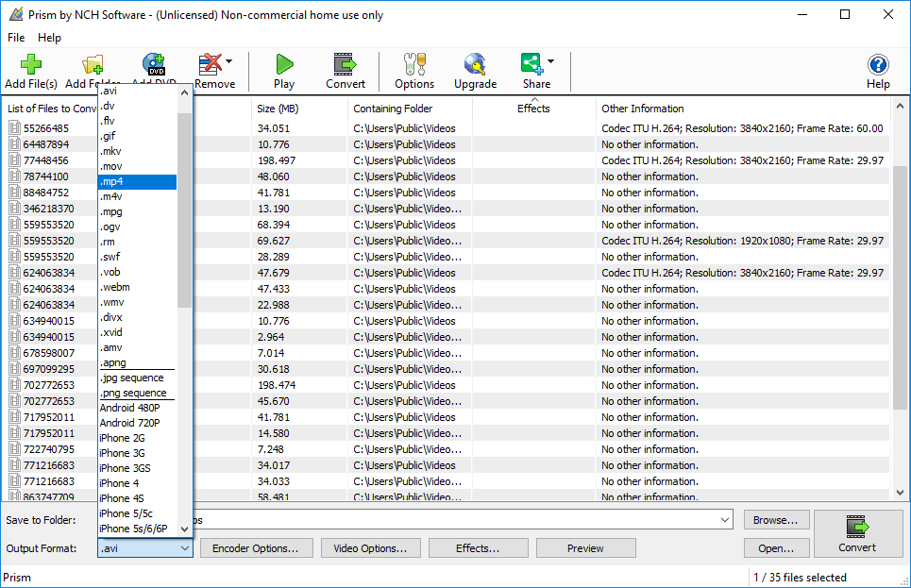
Task: Sort by Containing Folder column header
Action: tap(410, 109)
